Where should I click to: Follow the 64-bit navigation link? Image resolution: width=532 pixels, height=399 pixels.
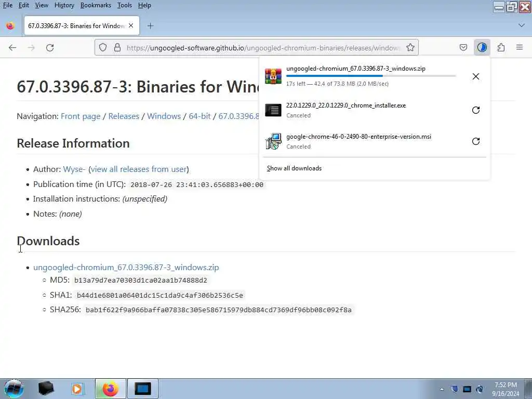tap(199, 116)
